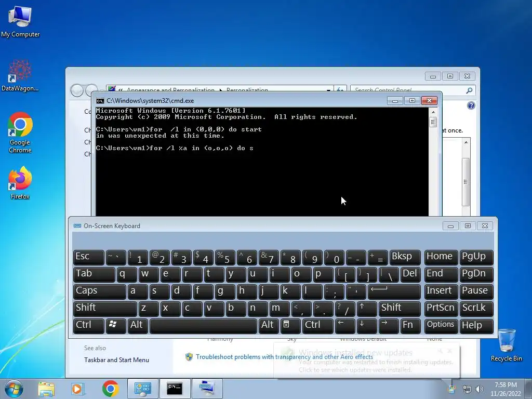The width and height of the screenshot is (532, 399).
Task: Click the cmd scrollbar up arrow
Action: click(x=433, y=112)
